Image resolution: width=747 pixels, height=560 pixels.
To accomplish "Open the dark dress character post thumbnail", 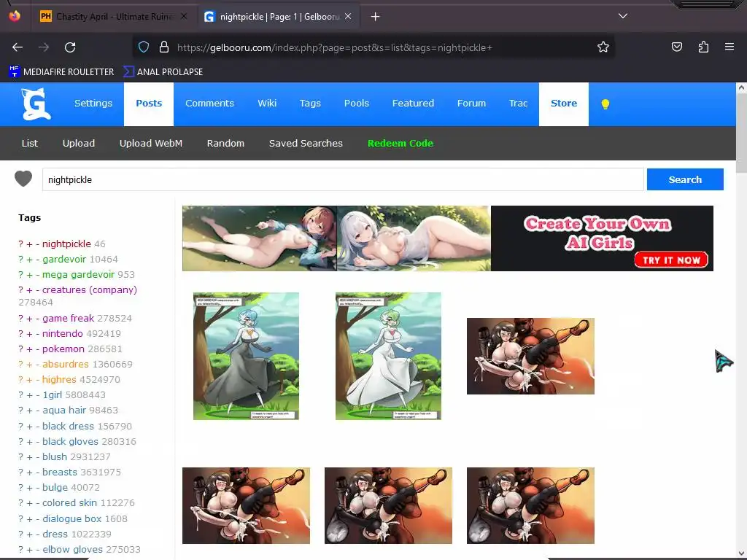I will (246, 356).
